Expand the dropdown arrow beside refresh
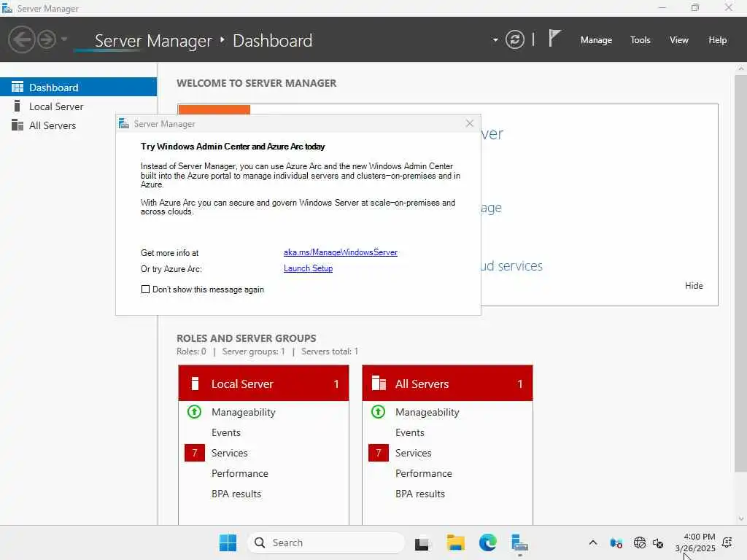Screen dimensions: 747x560 (495, 40)
